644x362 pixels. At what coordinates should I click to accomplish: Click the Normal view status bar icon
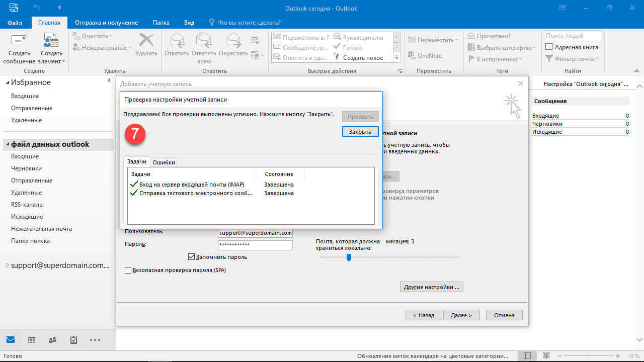click(x=526, y=356)
